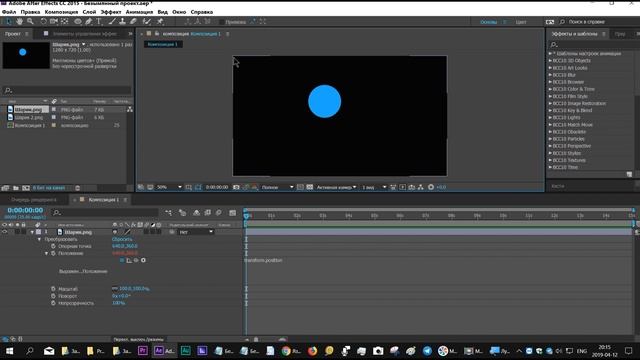Delete selected project item trash icon
The width and height of the screenshot is (640, 360).
click(78, 188)
